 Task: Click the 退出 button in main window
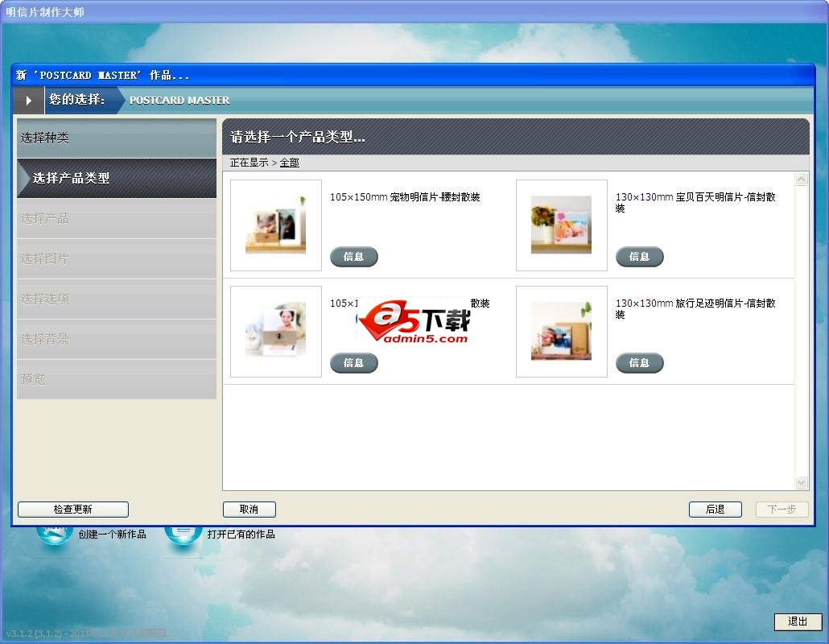point(798,621)
